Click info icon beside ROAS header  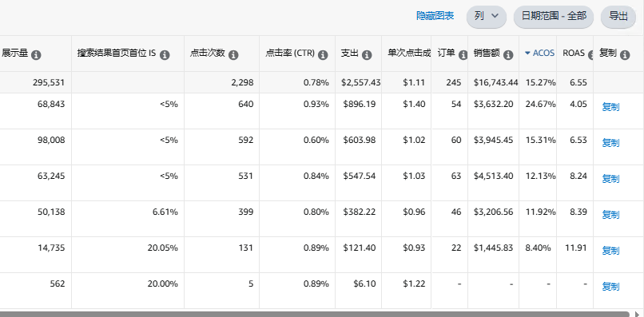(x=590, y=55)
